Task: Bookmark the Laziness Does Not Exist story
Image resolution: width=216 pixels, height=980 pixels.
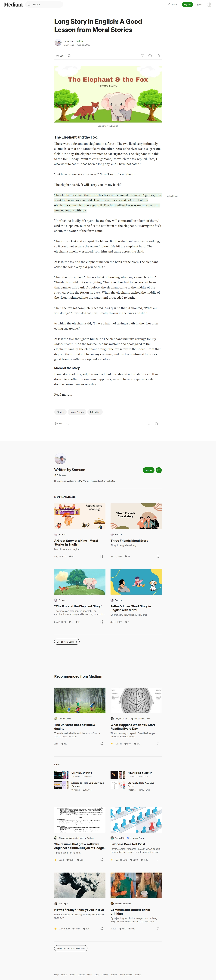Action: coord(158,860)
